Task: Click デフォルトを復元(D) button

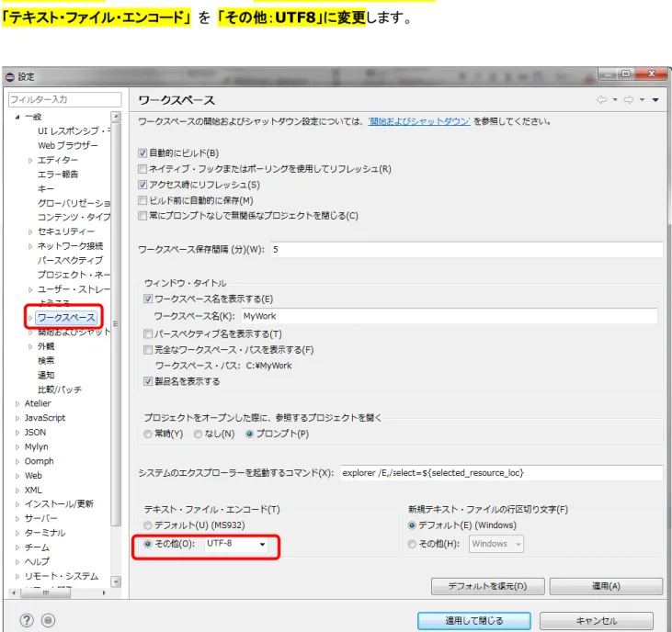Action: click(488, 586)
